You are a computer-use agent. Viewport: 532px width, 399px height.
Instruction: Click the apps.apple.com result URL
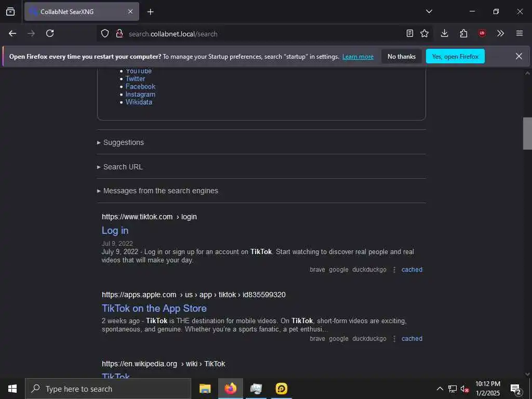193,295
